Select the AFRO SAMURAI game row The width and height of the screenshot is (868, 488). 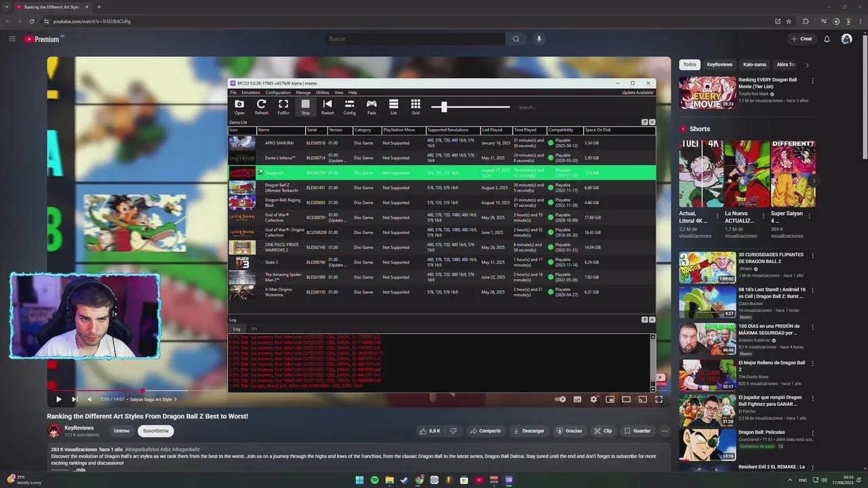coord(441,143)
